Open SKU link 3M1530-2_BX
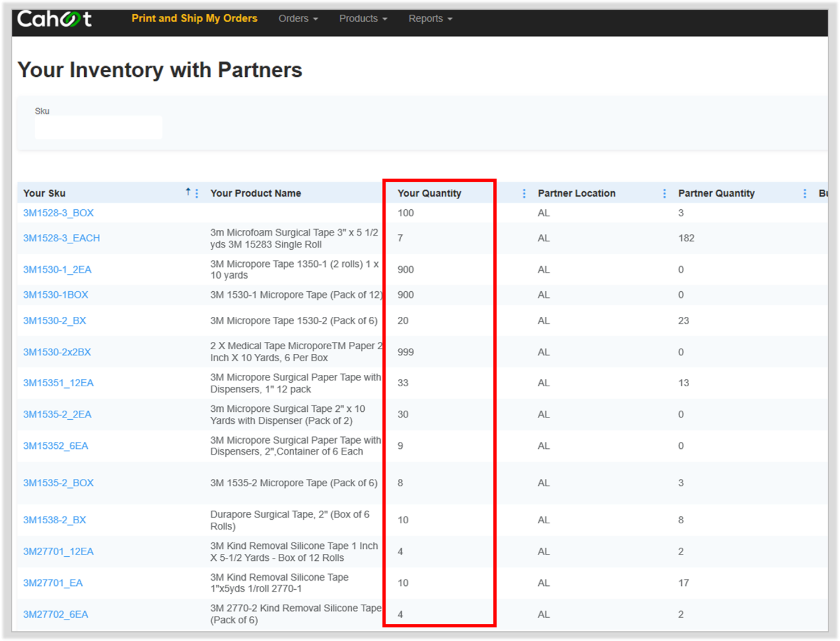This screenshot has height=641, width=840. coord(55,321)
